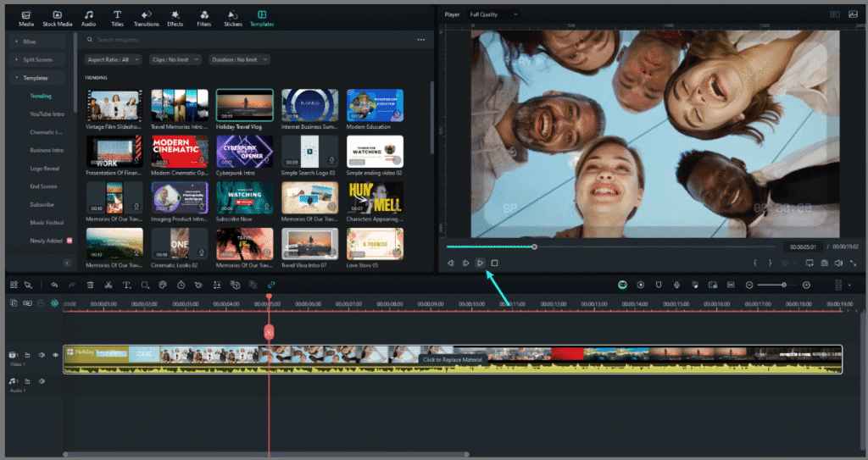Undo the last action
The image size is (868, 460).
(x=54, y=285)
